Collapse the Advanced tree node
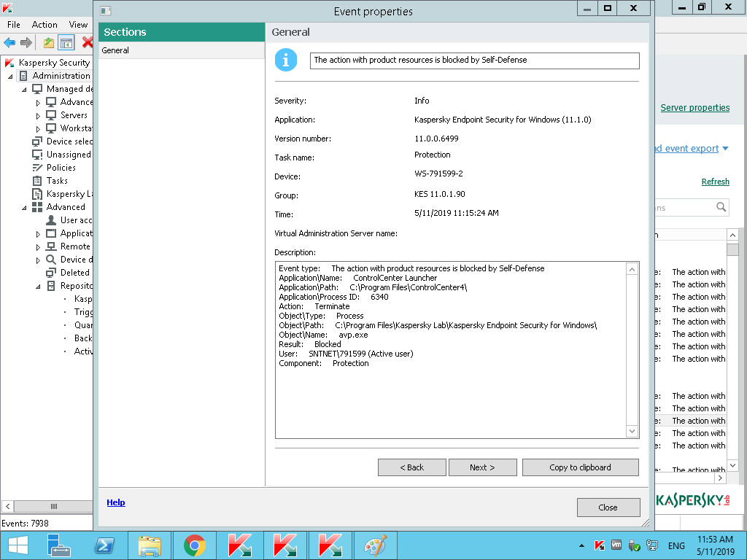 click(25, 207)
